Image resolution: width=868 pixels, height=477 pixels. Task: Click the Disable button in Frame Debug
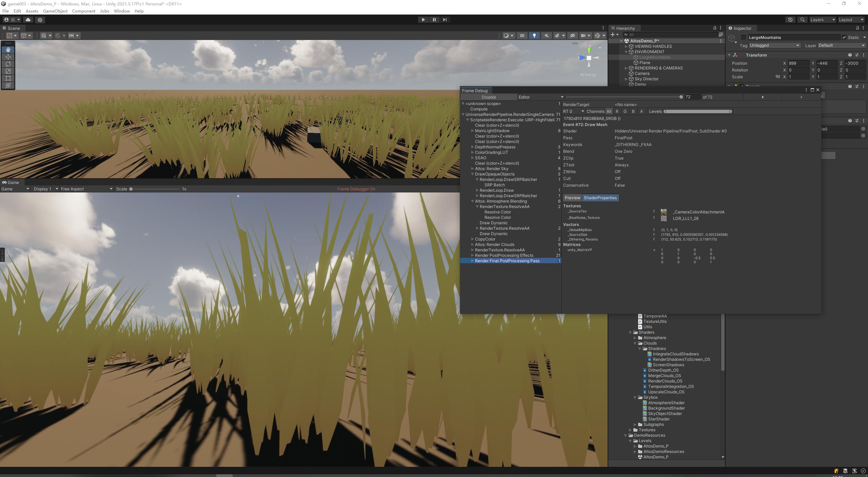(x=489, y=97)
